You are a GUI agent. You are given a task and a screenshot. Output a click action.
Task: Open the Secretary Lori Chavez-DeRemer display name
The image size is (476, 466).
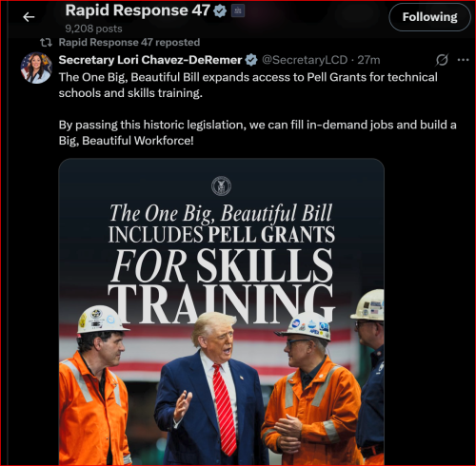(x=150, y=60)
